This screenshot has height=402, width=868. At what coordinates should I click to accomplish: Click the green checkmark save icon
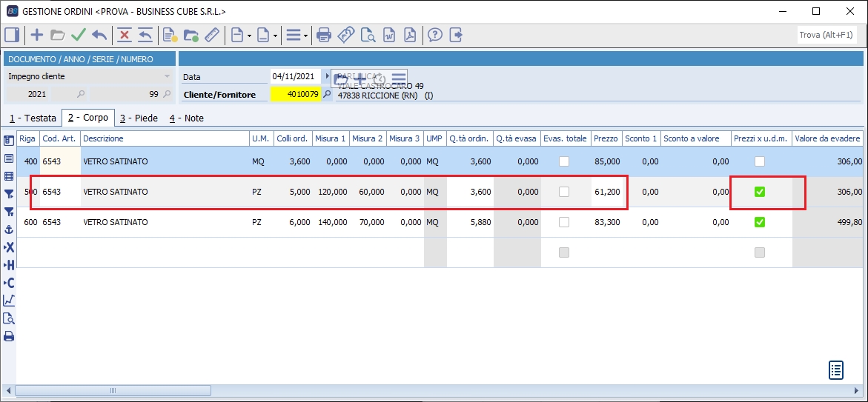coord(79,35)
